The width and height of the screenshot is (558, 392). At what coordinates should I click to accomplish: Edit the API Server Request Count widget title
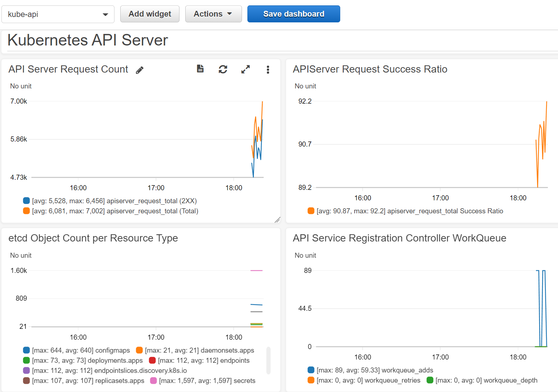pyautogui.click(x=140, y=70)
